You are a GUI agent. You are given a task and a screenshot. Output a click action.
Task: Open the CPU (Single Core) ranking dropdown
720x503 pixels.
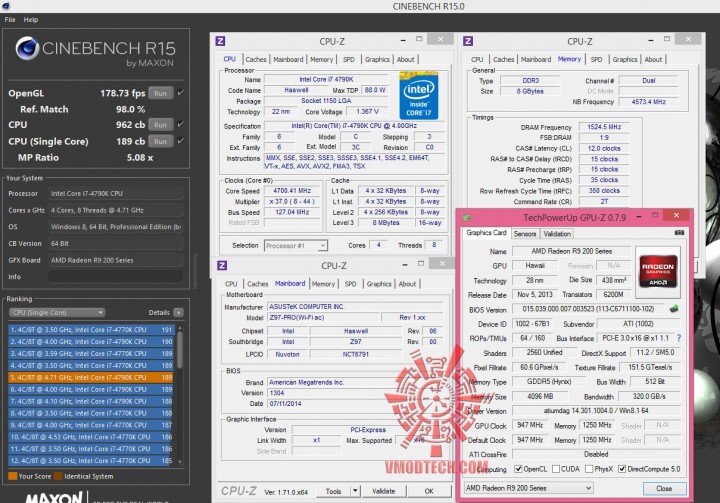[x=57, y=312]
